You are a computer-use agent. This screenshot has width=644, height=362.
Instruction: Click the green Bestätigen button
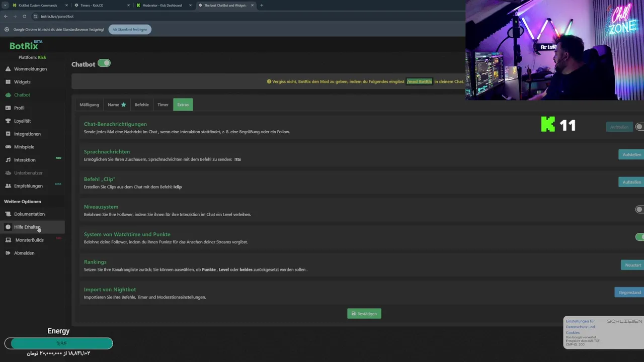click(364, 314)
